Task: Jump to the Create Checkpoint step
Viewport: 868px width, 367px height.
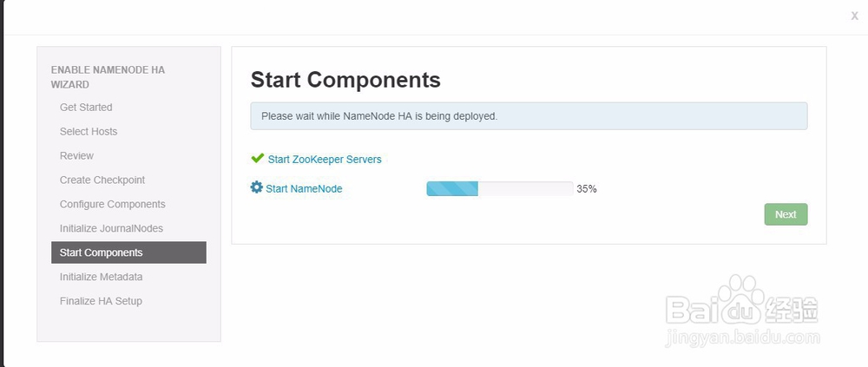Action: point(102,180)
